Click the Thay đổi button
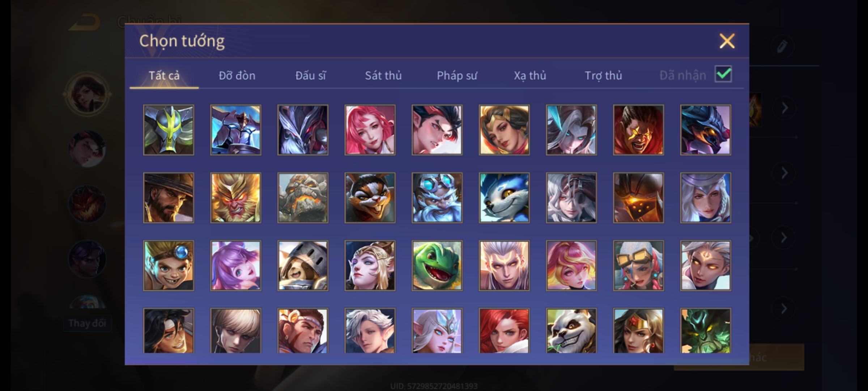 point(87,323)
